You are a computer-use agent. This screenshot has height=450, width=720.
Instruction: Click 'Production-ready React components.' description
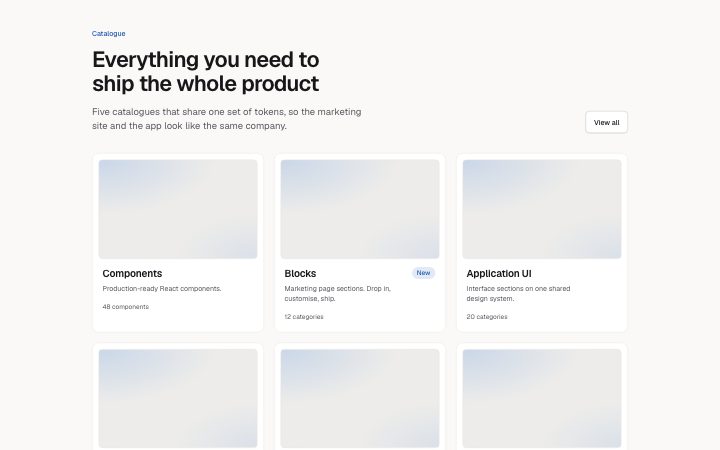pyautogui.click(x=162, y=288)
